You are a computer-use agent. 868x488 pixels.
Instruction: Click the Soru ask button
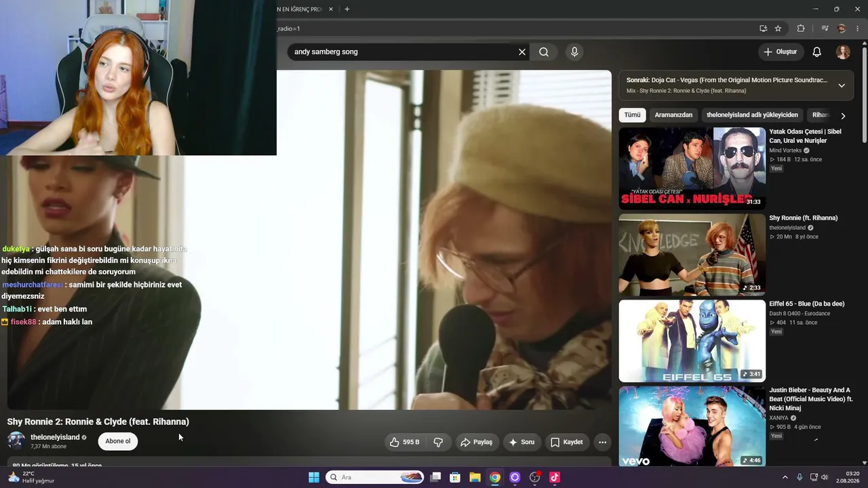521,442
